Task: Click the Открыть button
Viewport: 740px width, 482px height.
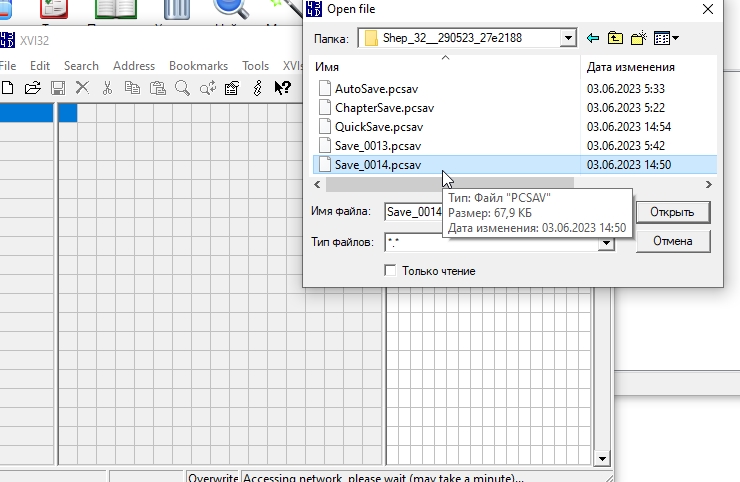Action: pos(673,212)
